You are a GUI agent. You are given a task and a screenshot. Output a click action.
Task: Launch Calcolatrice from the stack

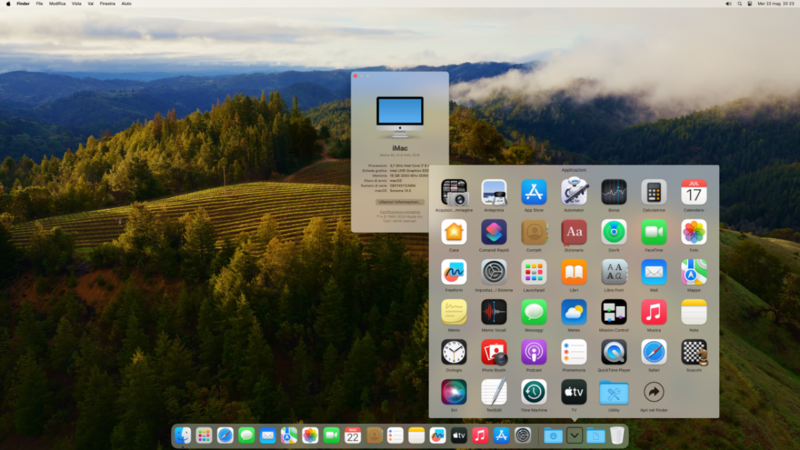point(654,192)
